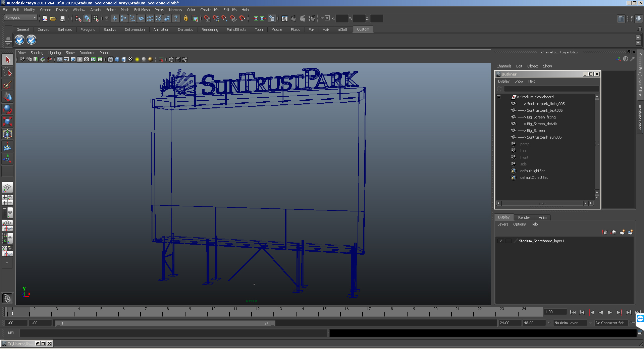
Task: Create a new scene from toolbar
Action: coord(45,18)
